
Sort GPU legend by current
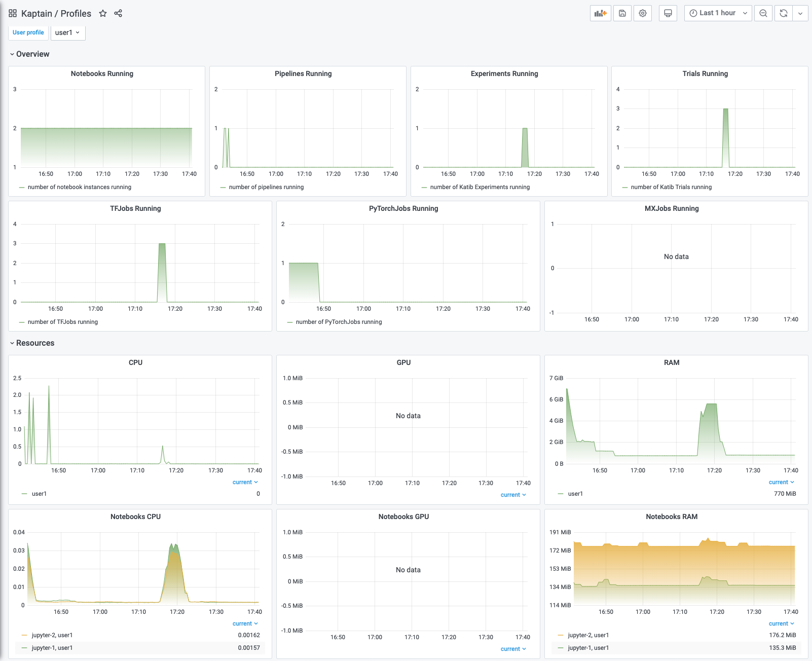[513, 495]
